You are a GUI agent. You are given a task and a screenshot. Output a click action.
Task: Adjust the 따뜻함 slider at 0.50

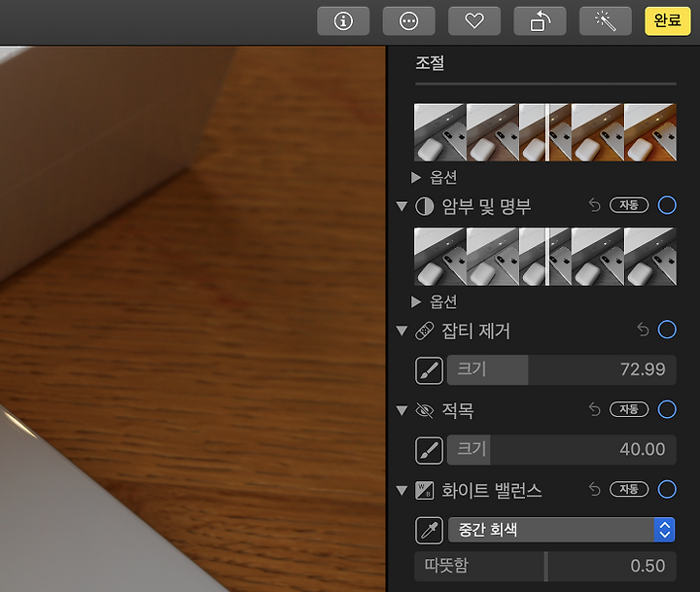pyautogui.click(x=545, y=566)
